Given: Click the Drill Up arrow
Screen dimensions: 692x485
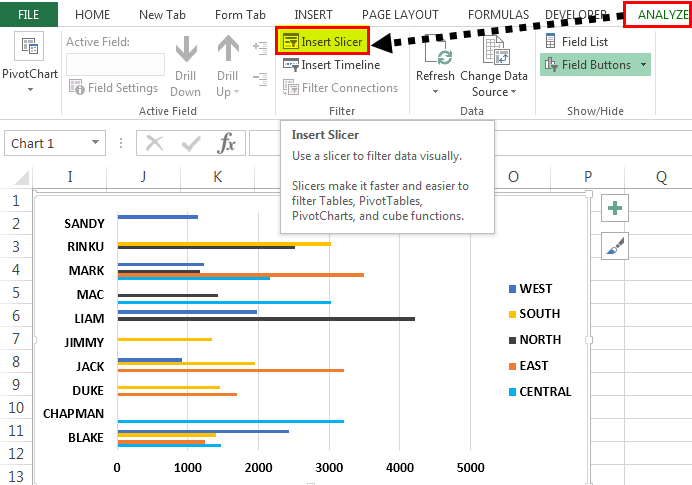Looking at the screenshot, I should (228, 49).
